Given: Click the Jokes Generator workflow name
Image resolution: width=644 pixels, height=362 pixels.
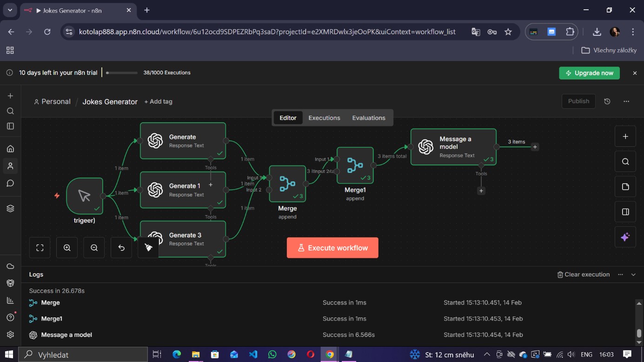Looking at the screenshot, I should click(x=110, y=102).
